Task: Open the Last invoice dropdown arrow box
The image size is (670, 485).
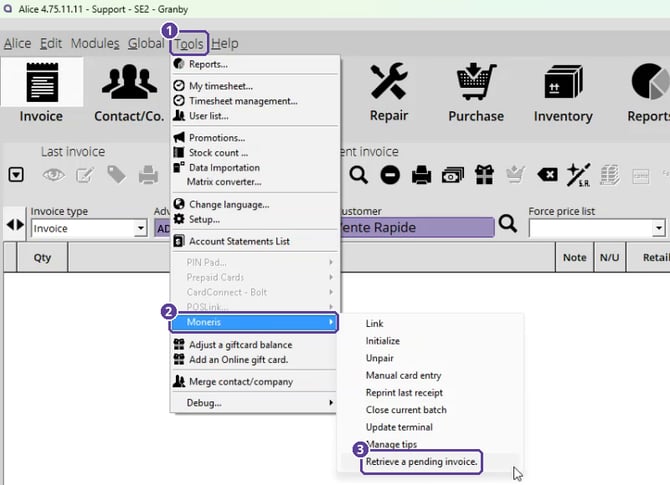Action: [16, 175]
